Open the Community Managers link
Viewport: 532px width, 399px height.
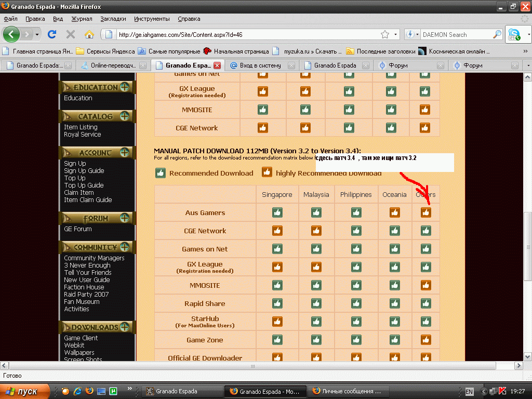tap(94, 258)
